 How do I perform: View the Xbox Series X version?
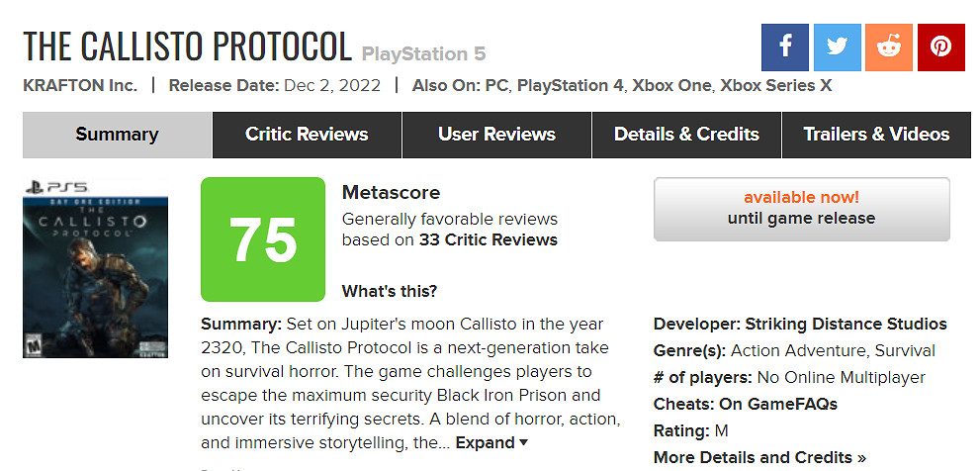pos(776,85)
